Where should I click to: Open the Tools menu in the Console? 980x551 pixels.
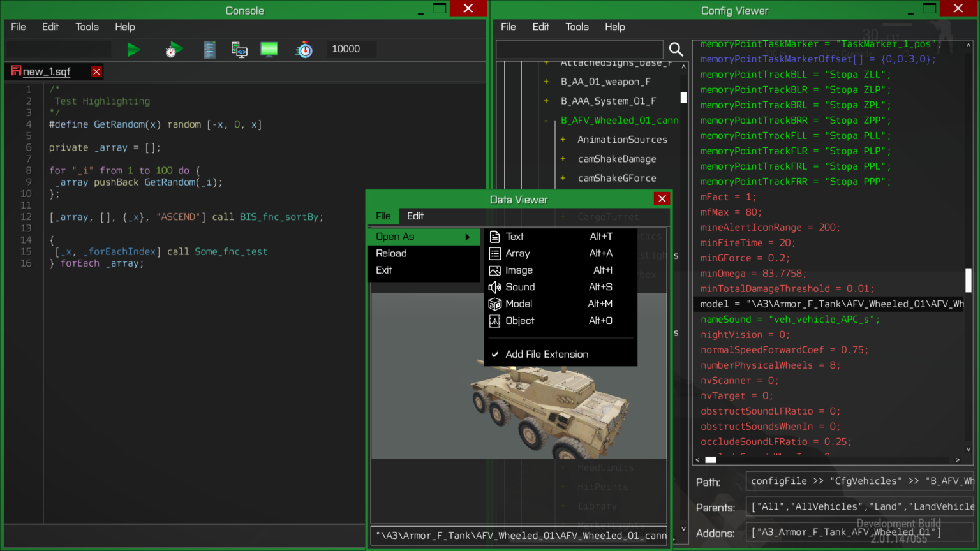tap(87, 27)
